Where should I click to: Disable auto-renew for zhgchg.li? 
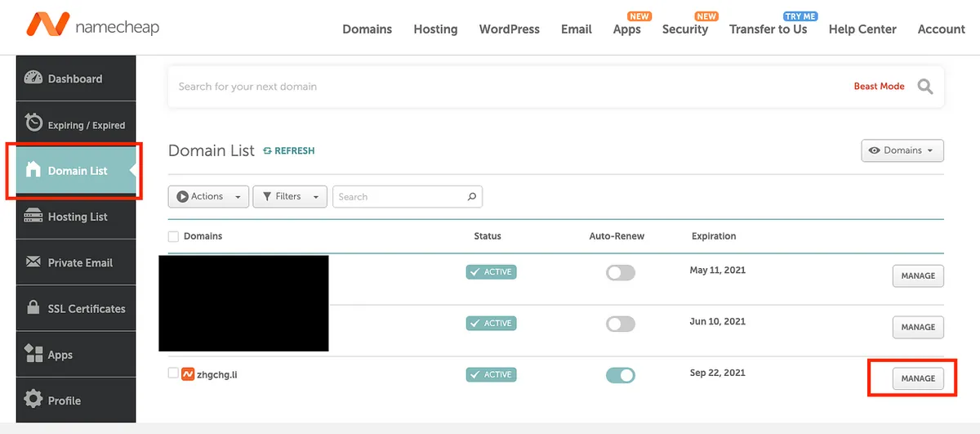[x=620, y=375]
